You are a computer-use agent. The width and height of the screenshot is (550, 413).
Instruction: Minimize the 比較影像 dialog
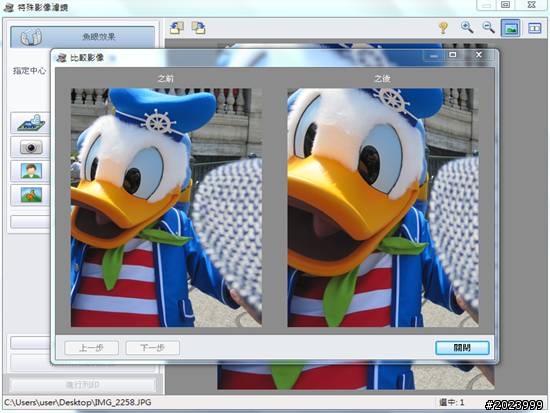[434, 55]
